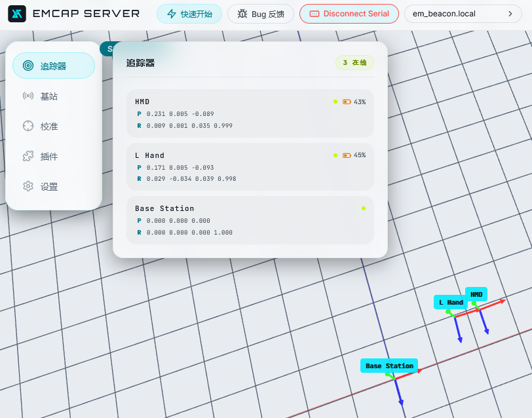This screenshot has width=532, height=418.
Task: Click HMD position values 0.231 0.005 -0.089
Action: pyautogui.click(x=180, y=113)
